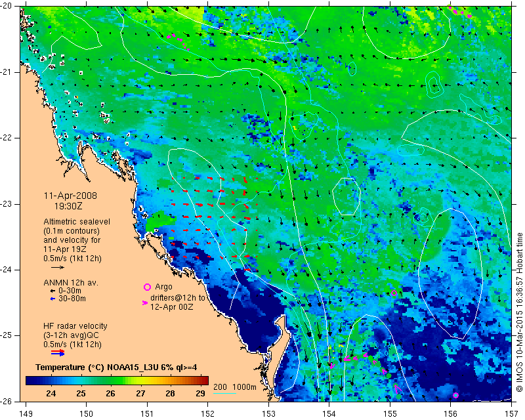Click latitude axis label -25 on left axis
The width and height of the screenshot is (525, 420).
tap(7, 335)
